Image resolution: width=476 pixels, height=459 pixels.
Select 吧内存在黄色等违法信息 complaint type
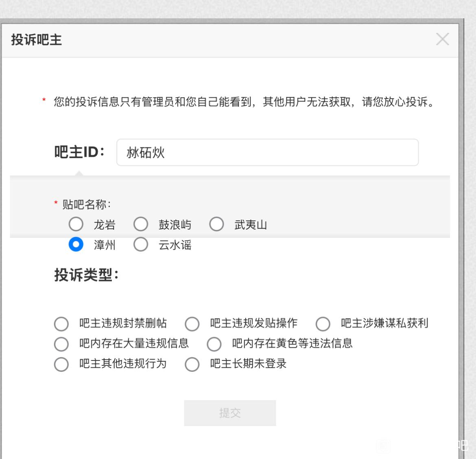point(214,344)
